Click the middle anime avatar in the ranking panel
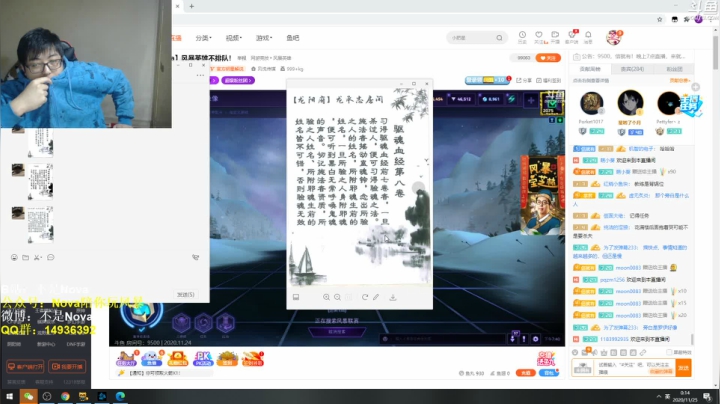The image size is (720, 404). 630,102
